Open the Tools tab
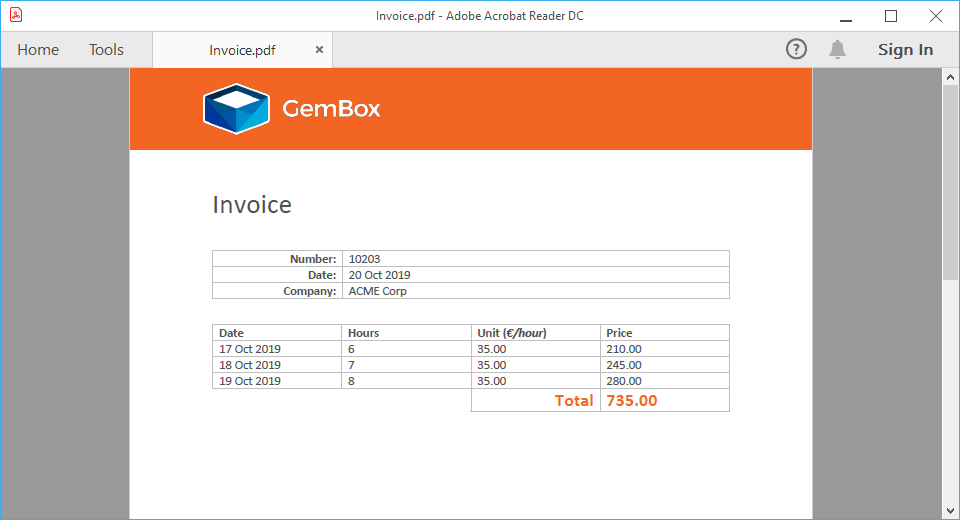Viewport: 960px width, 520px height. point(106,50)
